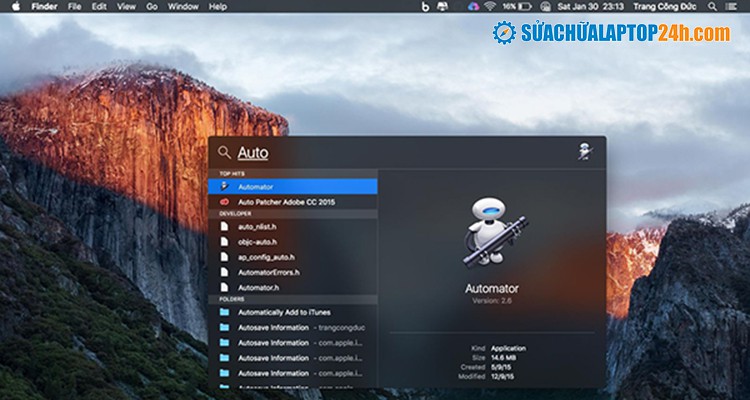Image resolution: width=750 pixels, height=400 pixels.
Task: Click the DEVELOPER section header
Action: 235,214
